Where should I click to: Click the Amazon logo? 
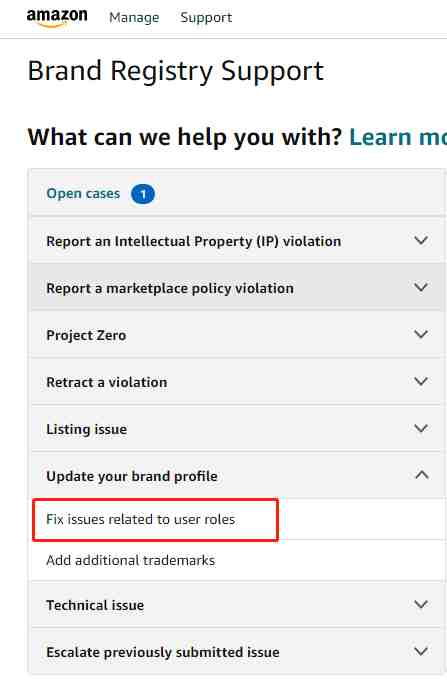point(57,18)
